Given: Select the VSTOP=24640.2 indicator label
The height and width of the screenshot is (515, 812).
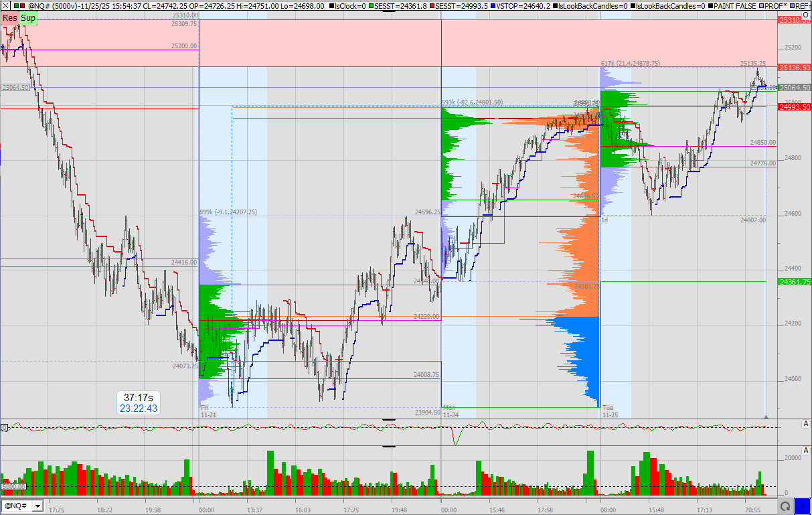Looking at the screenshot, I should pyautogui.click(x=519, y=5).
